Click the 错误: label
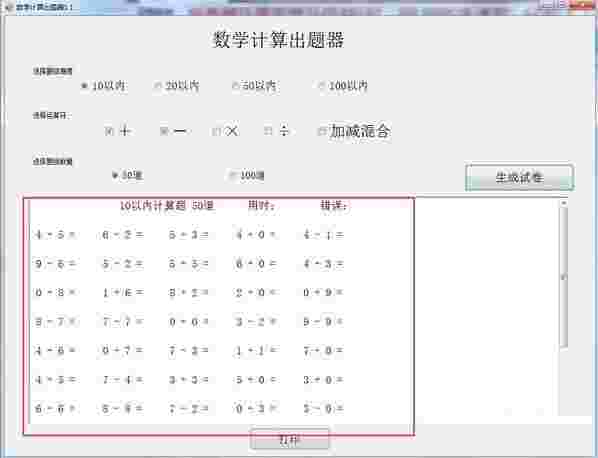Image resolution: width=598 pixels, height=458 pixels. coord(333,206)
